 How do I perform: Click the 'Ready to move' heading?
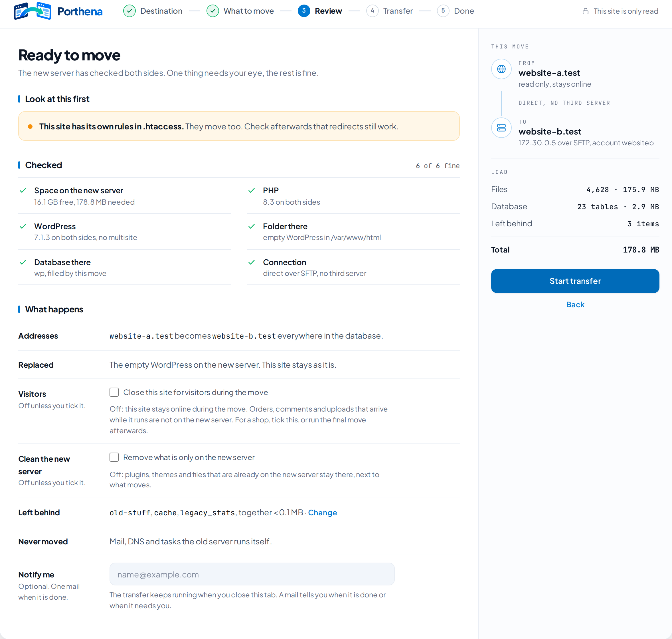click(x=69, y=55)
